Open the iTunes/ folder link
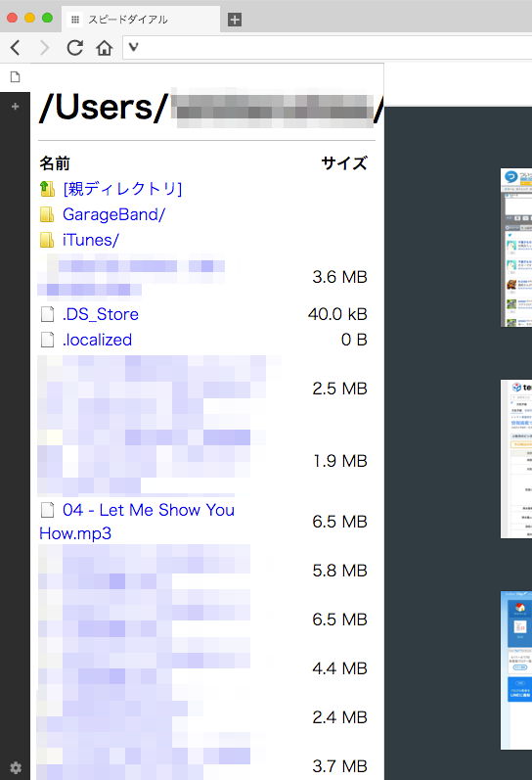The image size is (532, 780). pos(91,241)
